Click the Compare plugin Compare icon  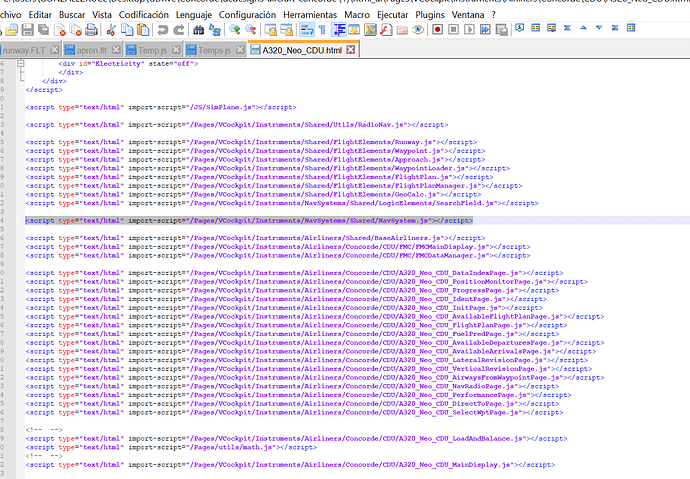(536, 28)
